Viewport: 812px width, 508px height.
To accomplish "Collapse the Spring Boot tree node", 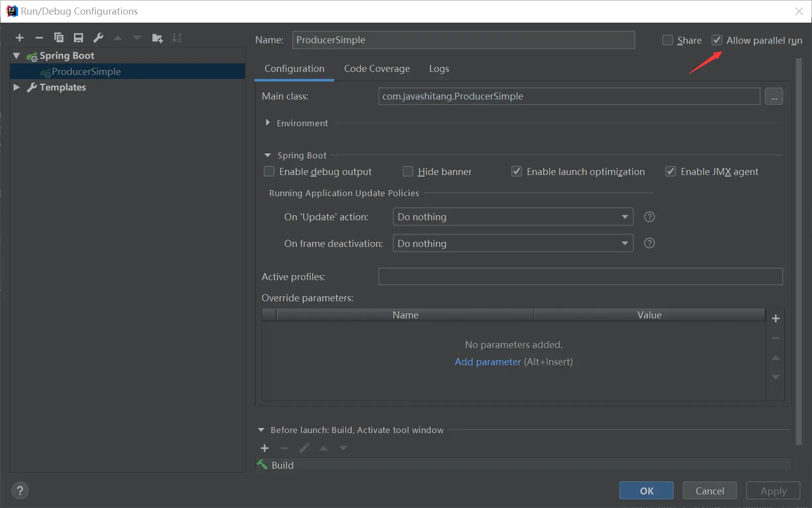I will [17, 55].
